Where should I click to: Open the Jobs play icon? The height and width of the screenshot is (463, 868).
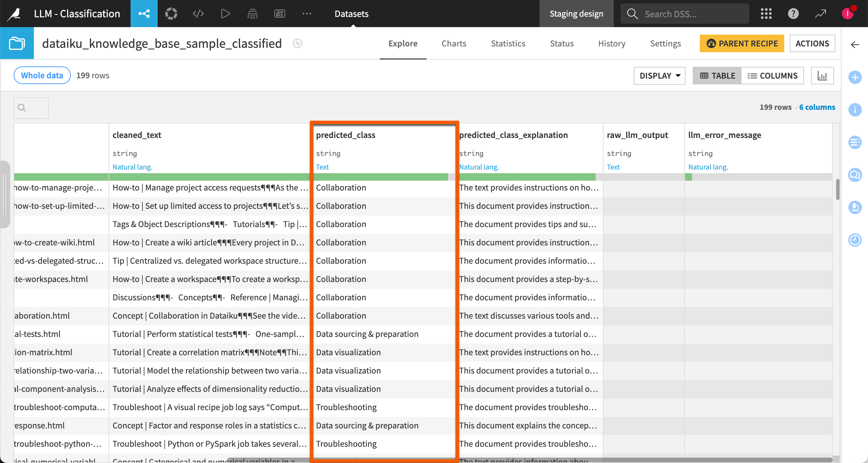[x=225, y=14]
